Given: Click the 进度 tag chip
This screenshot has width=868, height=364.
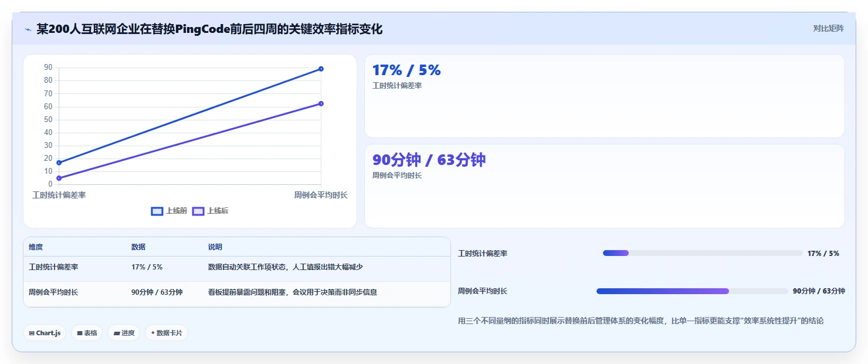Looking at the screenshot, I should [124, 333].
